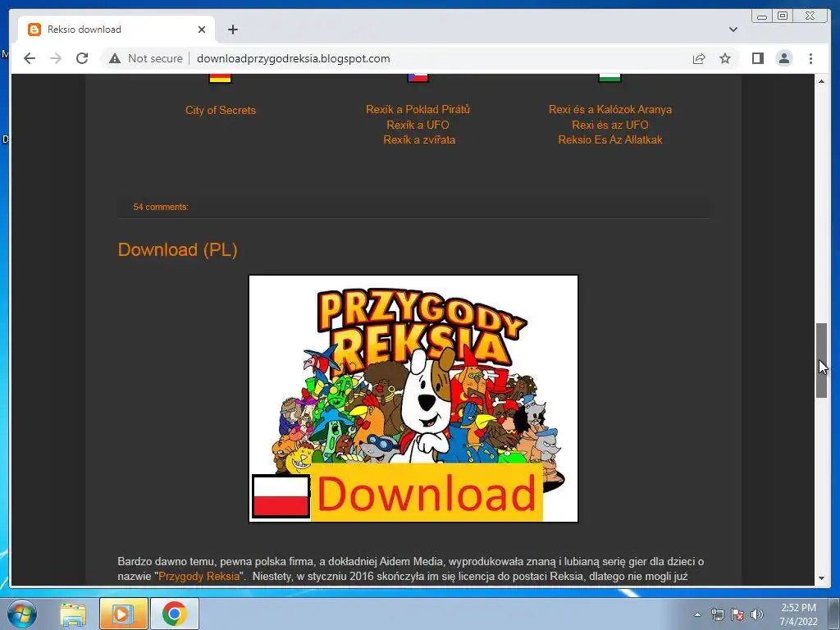The height and width of the screenshot is (630, 840).
Task: Launch media player from the taskbar
Action: [x=123, y=614]
